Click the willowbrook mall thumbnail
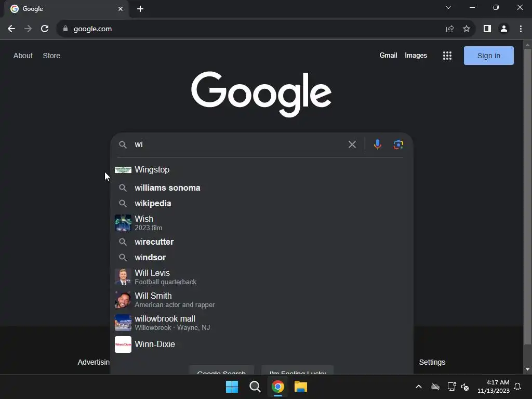The height and width of the screenshot is (399, 532). point(123,323)
